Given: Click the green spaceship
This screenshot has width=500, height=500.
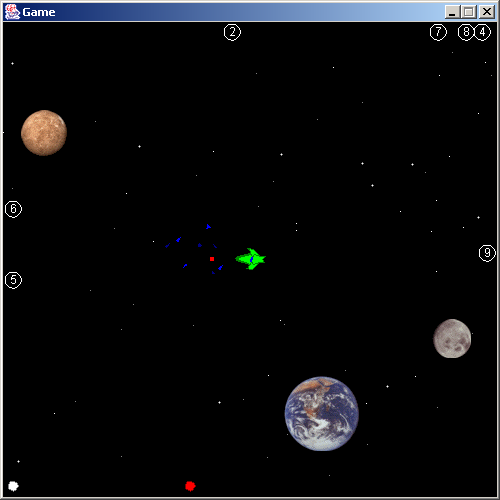Looking at the screenshot, I should click(x=251, y=259).
